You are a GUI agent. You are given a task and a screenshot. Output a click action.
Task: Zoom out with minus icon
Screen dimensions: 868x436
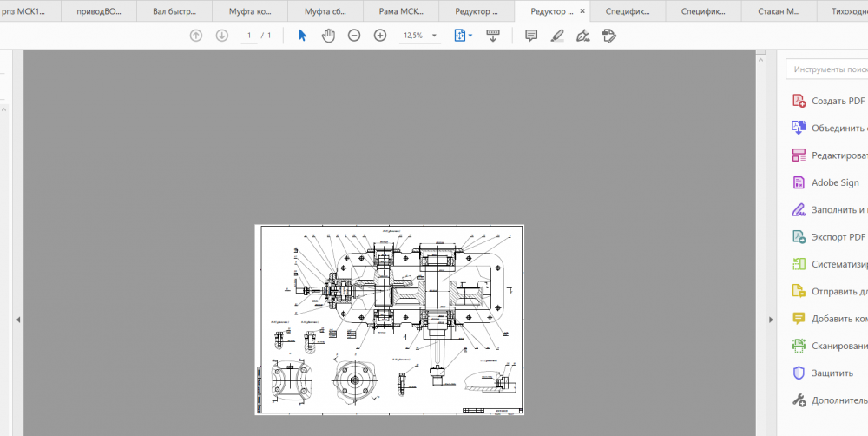pyautogui.click(x=354, y=36)
